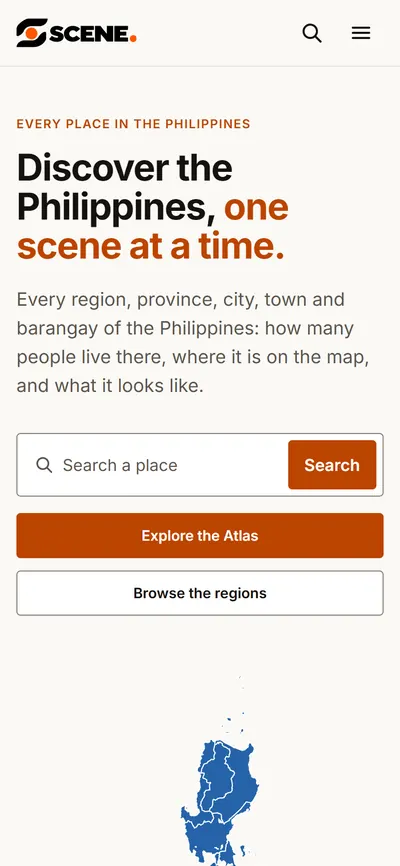The width and height of the screenshot is (400, 866).
Task: Open Explore the Atlas
Action: pos(200,536)
